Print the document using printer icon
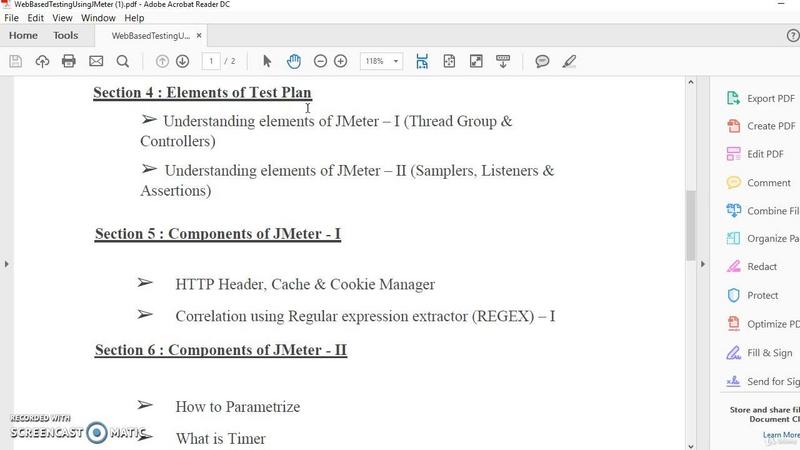This screenshot has width=800, height=450. 68,61
